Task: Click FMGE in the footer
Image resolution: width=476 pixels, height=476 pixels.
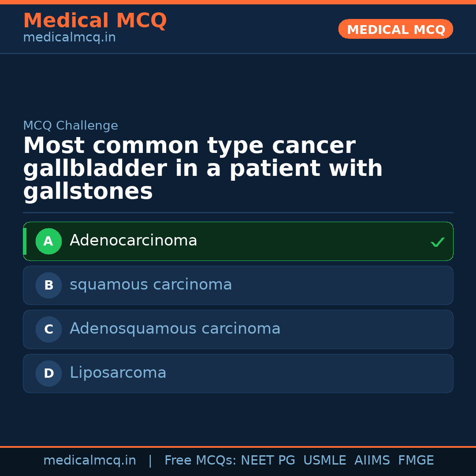Action: (x=416, y=461)
